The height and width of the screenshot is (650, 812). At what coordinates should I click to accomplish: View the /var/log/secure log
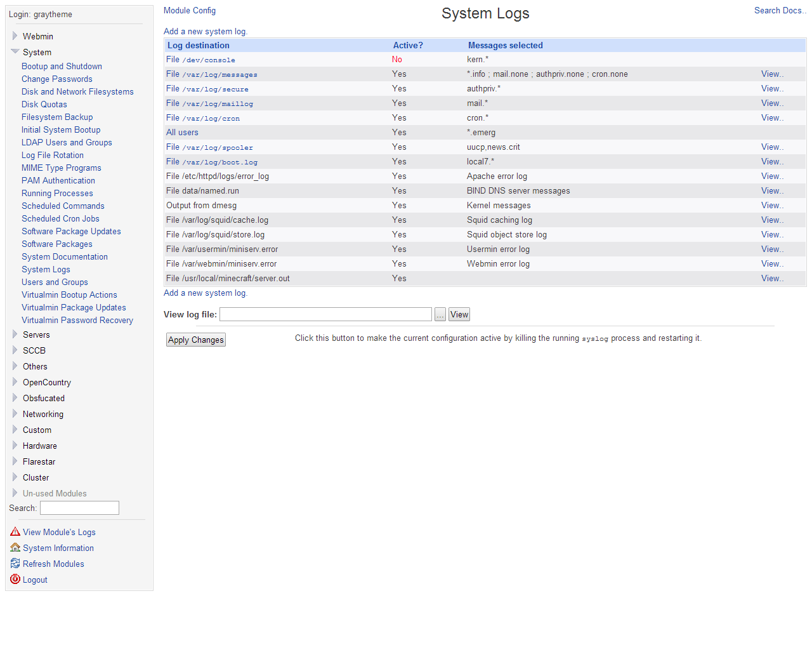772,89
